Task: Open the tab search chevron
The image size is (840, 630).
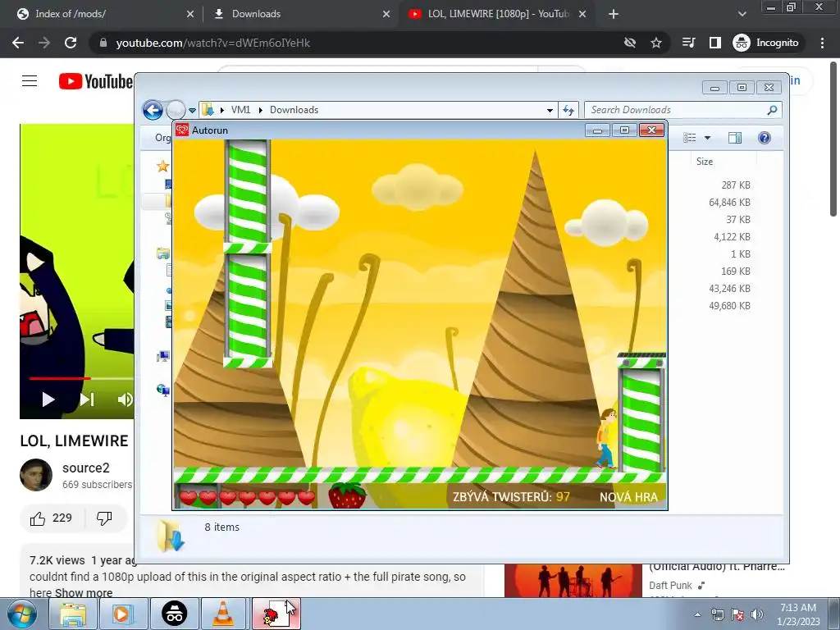Action: tap(742, 14)
